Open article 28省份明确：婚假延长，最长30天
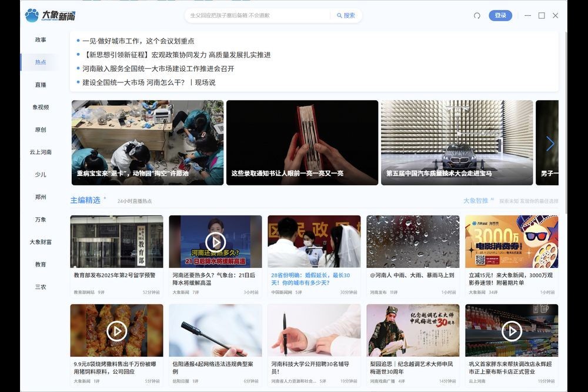The image size is (588, 392). tap(310, 279)
